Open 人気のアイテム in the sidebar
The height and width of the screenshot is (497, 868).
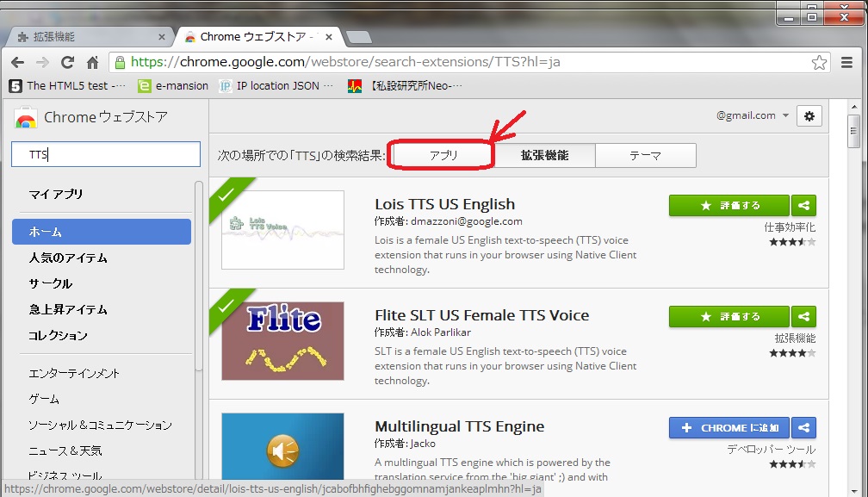tap(68, 258)
